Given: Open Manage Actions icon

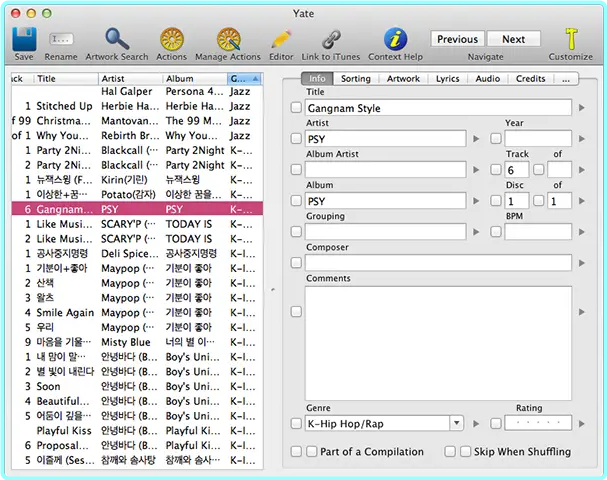Looking at the screenshot, I should [228, 39].
